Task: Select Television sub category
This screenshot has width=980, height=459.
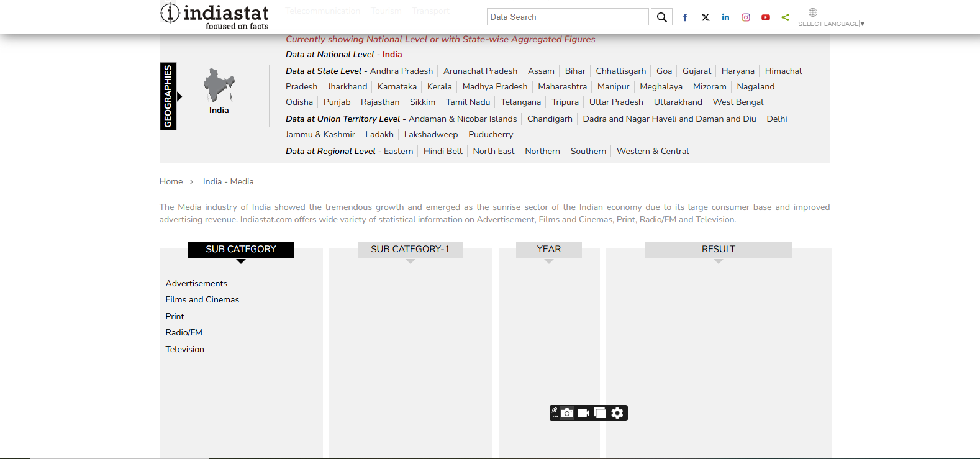Action: click(184, 349)
